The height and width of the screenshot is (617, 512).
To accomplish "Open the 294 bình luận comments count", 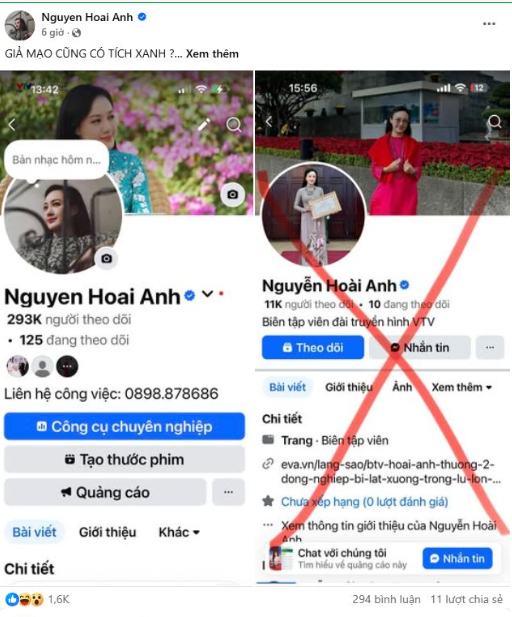I will (x=386, y=599).
